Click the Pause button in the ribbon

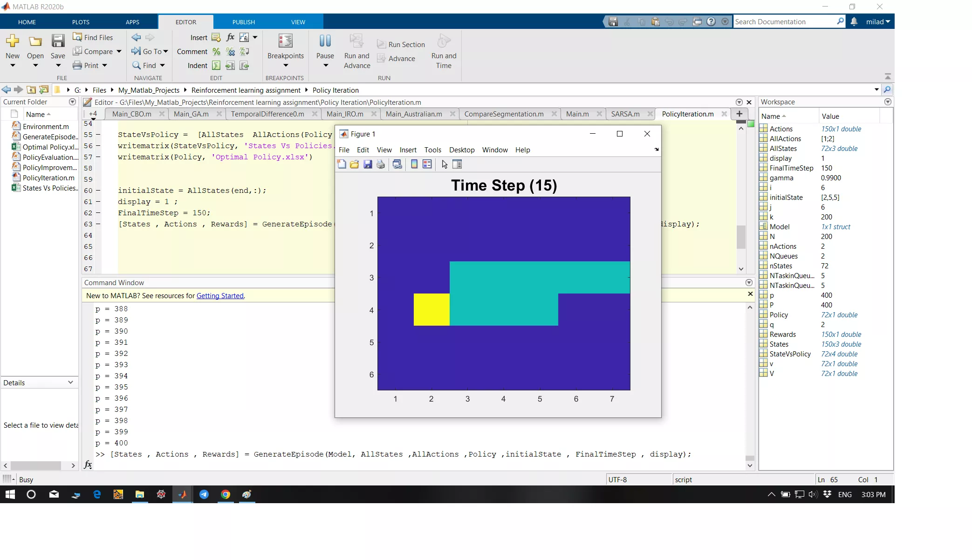pyautogui.click(x=325, y=41)
